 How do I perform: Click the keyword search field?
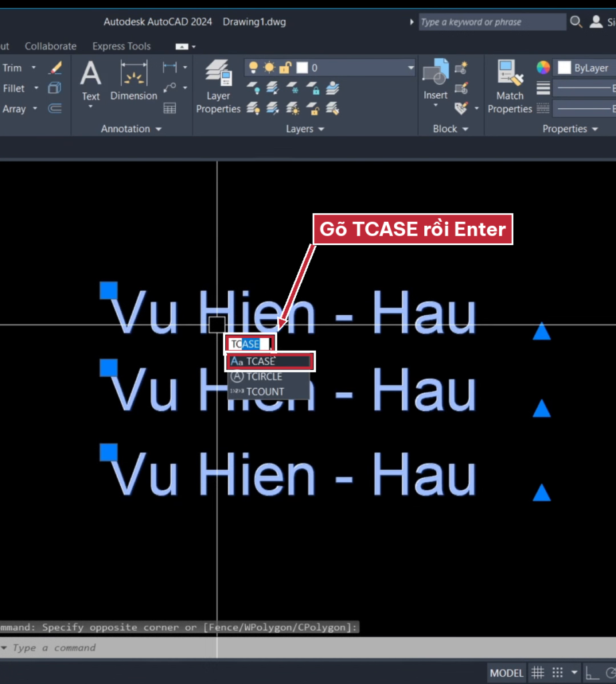coord(492,22)
